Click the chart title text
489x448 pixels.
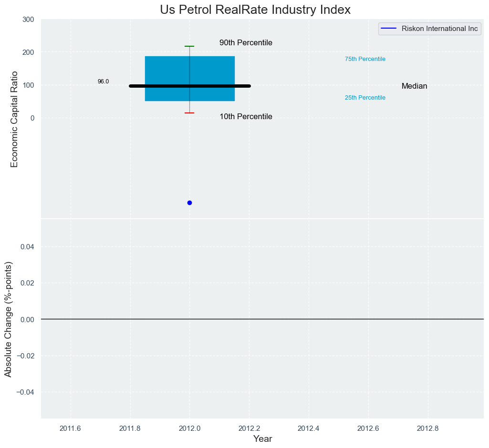click(255, 10)
